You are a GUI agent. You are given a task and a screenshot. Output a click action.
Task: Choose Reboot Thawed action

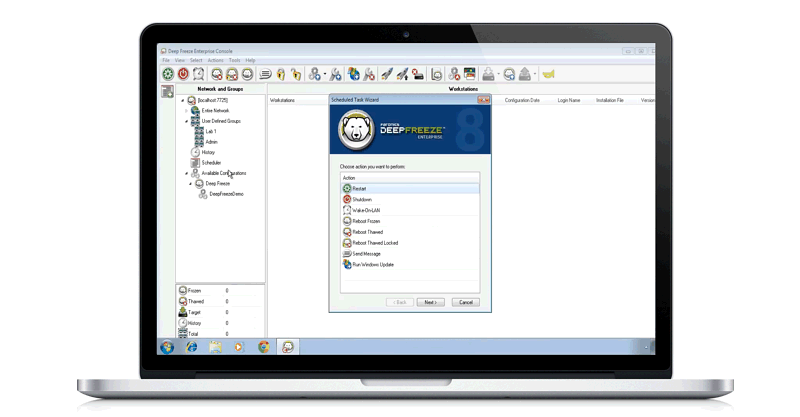point(410,232)
